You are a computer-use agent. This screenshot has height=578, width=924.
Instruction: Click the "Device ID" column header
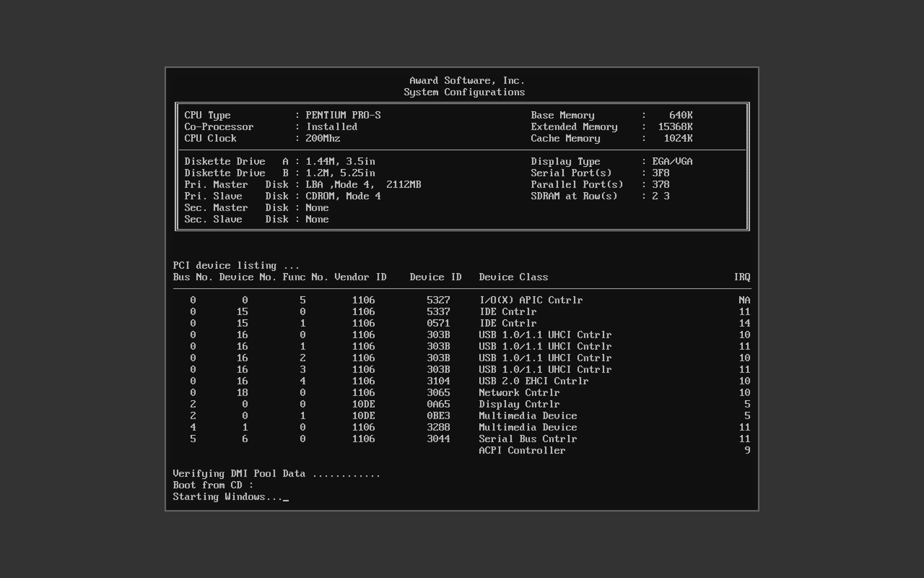click(436, 277)
